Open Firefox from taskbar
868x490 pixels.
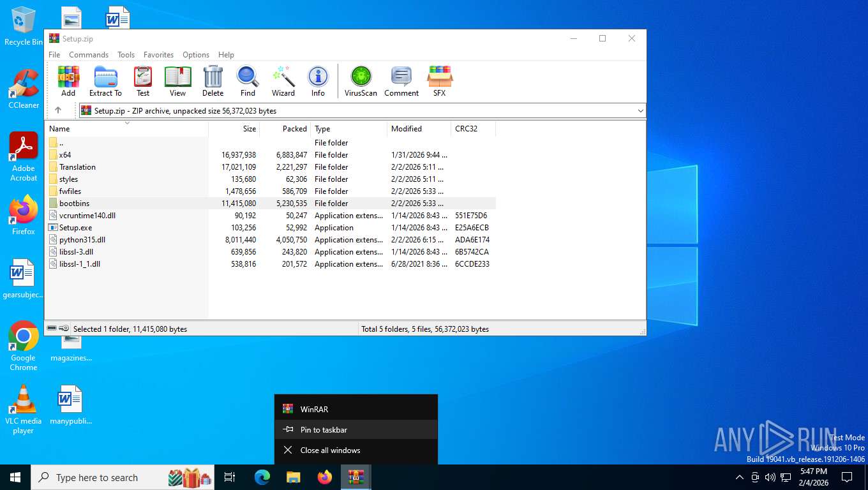[x=325, y=477]
